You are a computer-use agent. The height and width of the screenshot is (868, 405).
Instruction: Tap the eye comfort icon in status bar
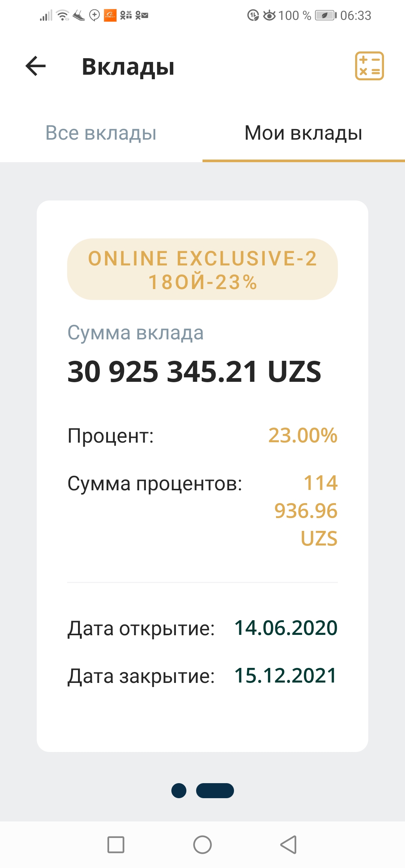click(269, 15)
